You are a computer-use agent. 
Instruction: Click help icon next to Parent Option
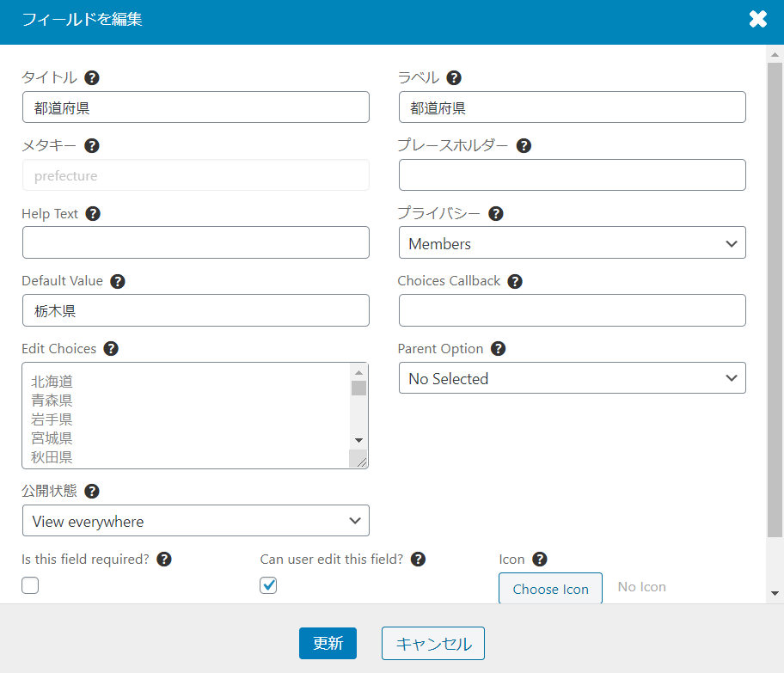tap(498, 348)
